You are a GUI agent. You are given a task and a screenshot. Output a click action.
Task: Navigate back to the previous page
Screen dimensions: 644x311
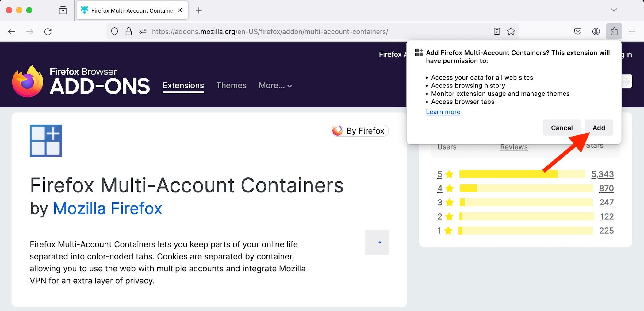coord(11,31)
